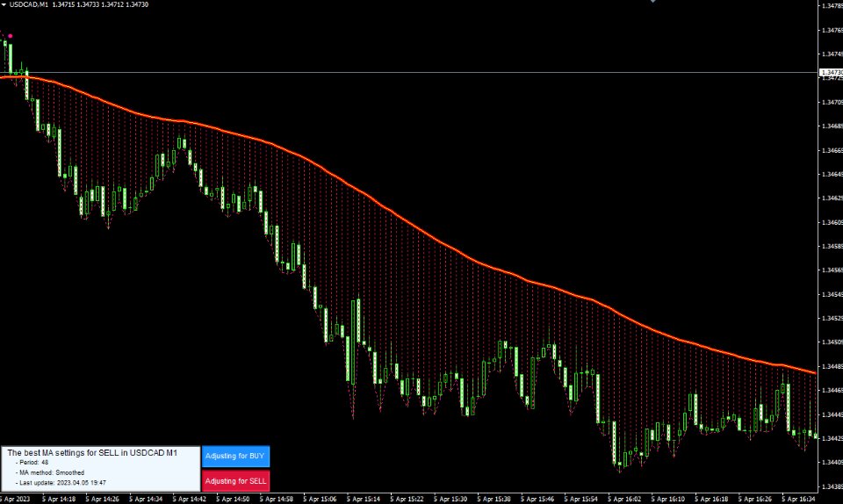Viewport: 843px width, 504px height.
Task: Click the 5 Apr 15:38 time label
Action: [494, 499]
